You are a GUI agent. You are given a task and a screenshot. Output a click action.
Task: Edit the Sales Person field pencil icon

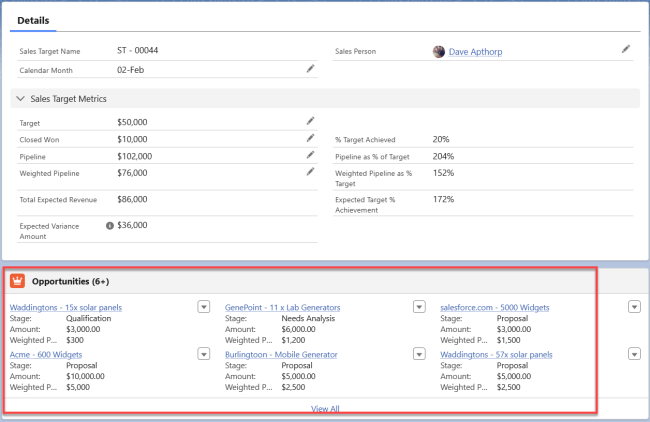coord(626,48)
